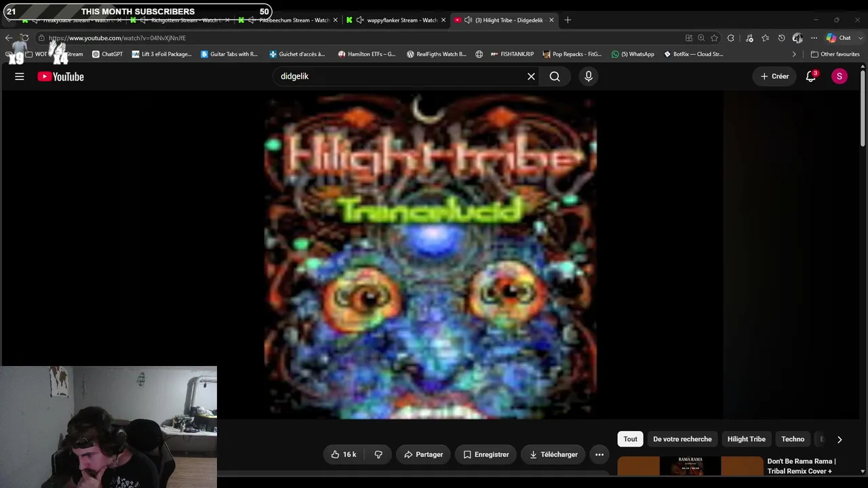Open the WhatsApp bookmark

pos(633,54)
